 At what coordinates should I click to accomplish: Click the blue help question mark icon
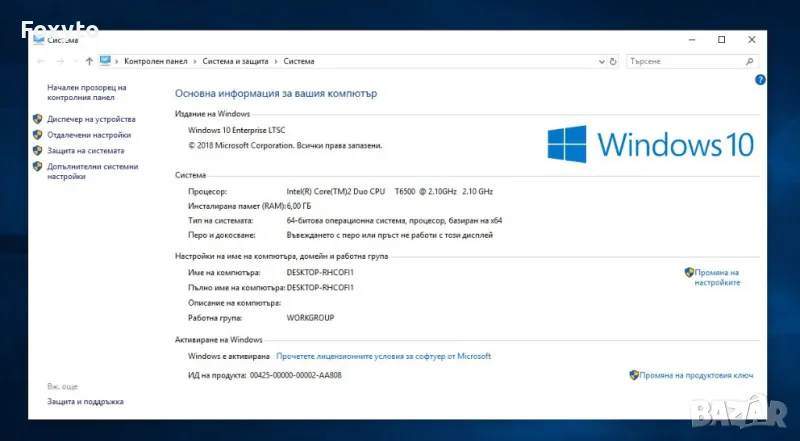point(760,80)
